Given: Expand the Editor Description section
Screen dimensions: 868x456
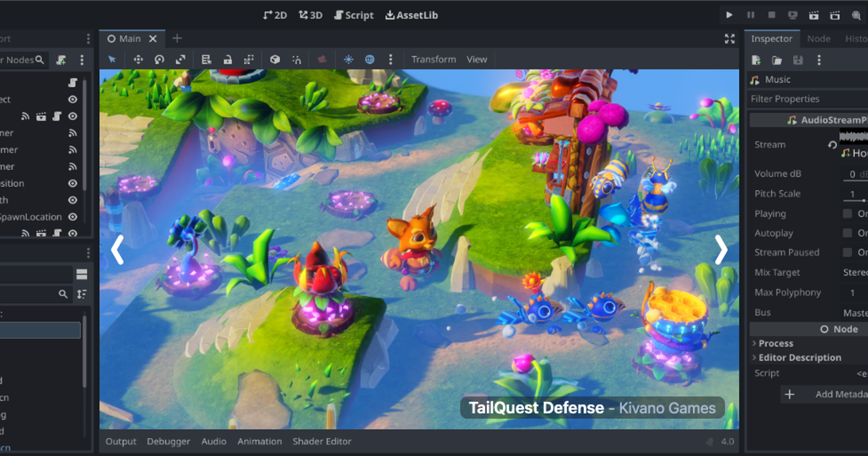Looking at the screenshot, I should [x=796, y=358].
